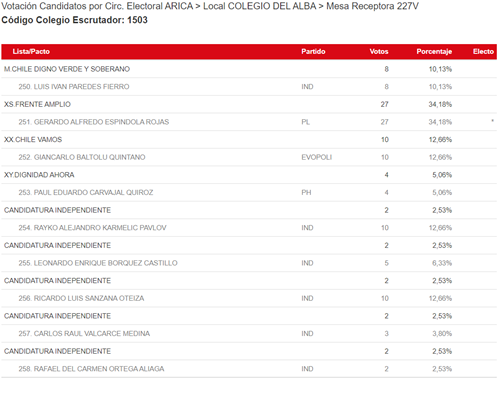Image resolution: width=501 pixels, height=394 pixels.
Task: Select the M.CHILE DIGNO VERDE Y SOBERANO row
Action: click(x=249, y=69)
